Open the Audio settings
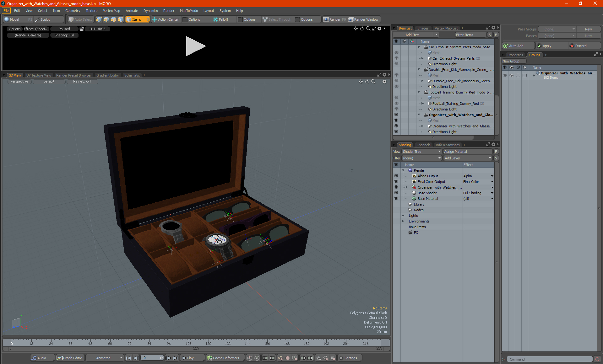This screenshot has height=364, width=603. [x=39, y=358]
